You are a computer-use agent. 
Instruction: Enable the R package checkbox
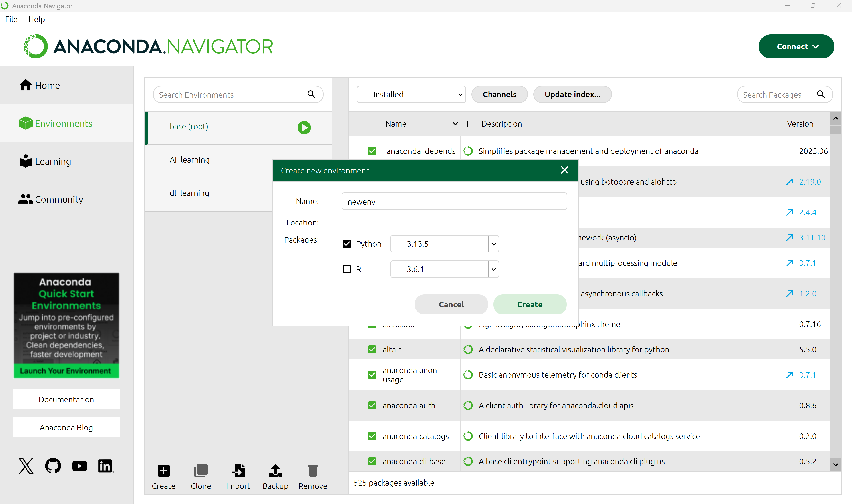pyautogui.click(x=347, y=269)
